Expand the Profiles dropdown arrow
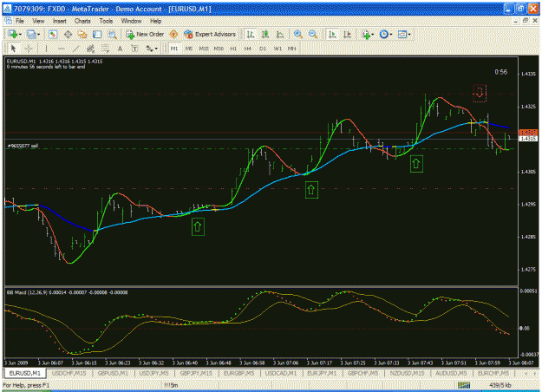The image size is (542, 392). coord(38,35)
